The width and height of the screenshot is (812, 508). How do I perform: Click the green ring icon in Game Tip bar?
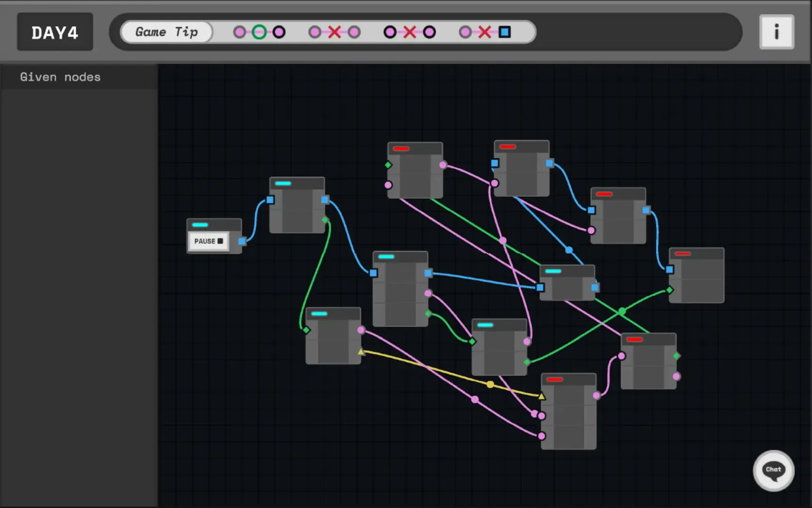[x=259, y=32]
